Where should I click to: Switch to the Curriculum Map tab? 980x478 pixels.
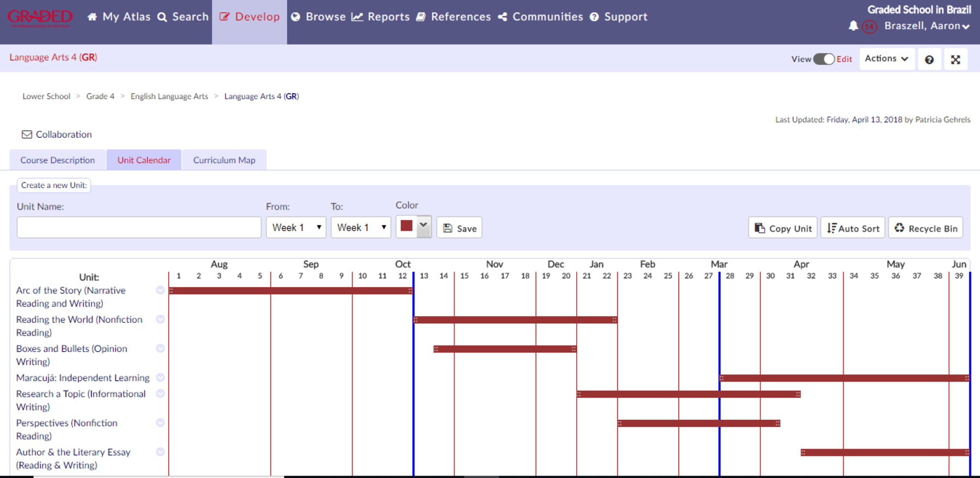pos(224,160)
